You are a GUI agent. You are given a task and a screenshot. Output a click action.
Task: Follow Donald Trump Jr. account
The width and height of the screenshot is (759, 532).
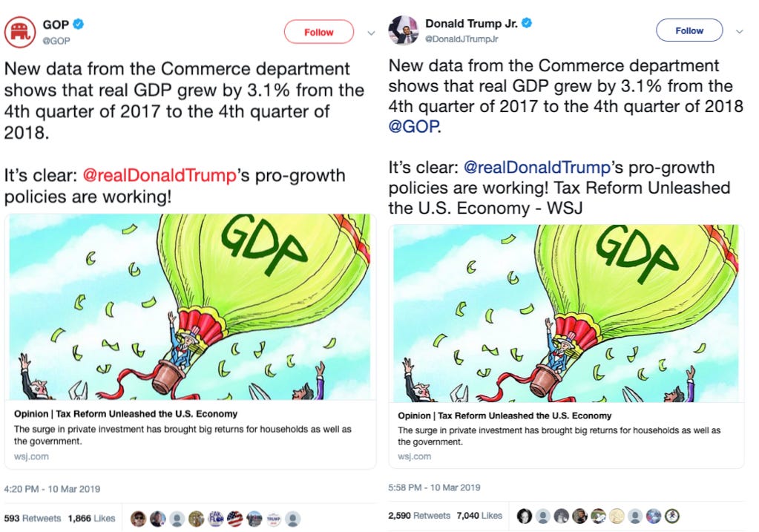pyautogui.click(x=689, y=30)
